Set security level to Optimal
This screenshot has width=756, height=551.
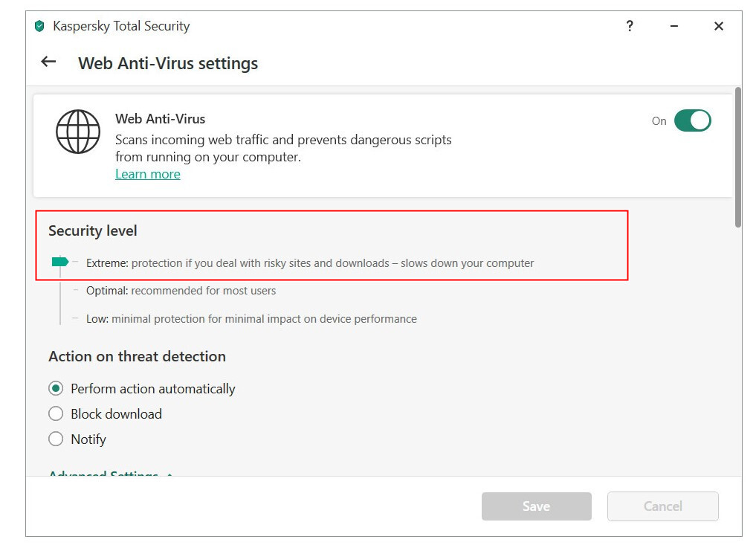click(x=181, y=291)
